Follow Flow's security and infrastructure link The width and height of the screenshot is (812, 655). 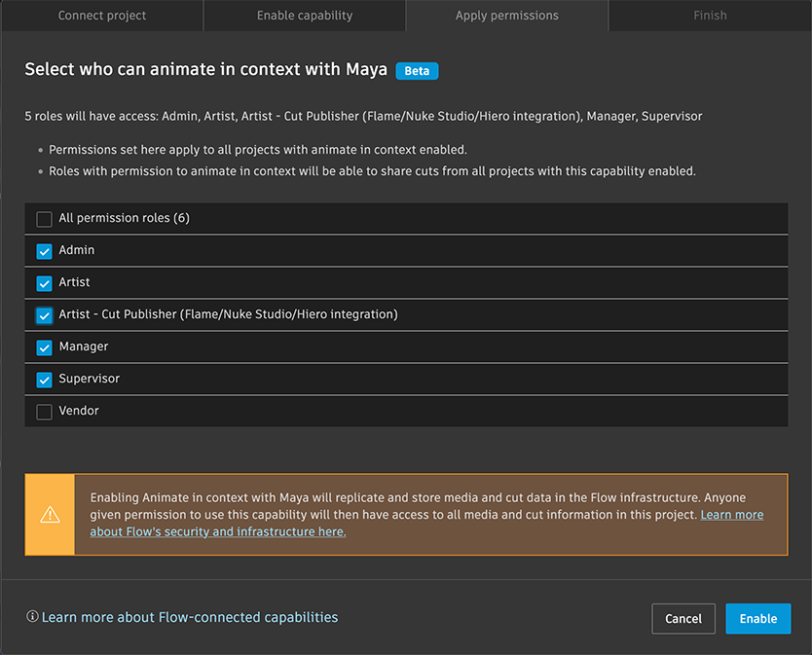[217, 531]
